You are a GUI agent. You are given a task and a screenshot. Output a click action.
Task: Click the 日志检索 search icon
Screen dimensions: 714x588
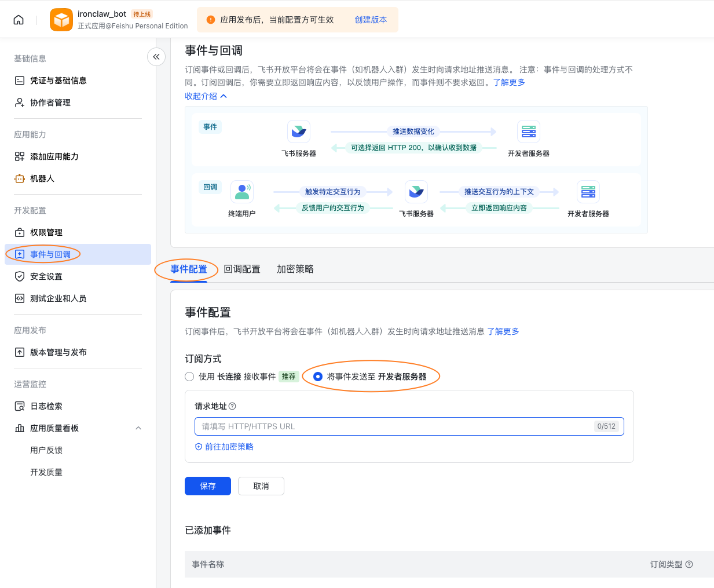pos(20,406)
